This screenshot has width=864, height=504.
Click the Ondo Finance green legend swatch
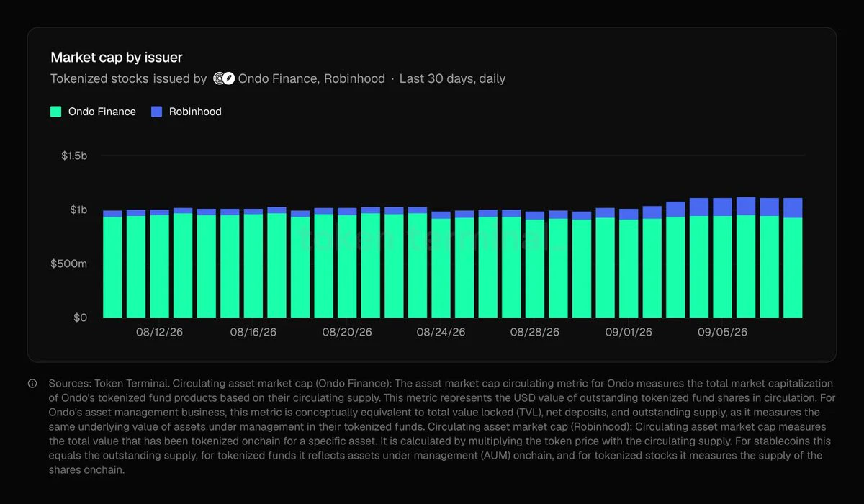click(56, 112)
